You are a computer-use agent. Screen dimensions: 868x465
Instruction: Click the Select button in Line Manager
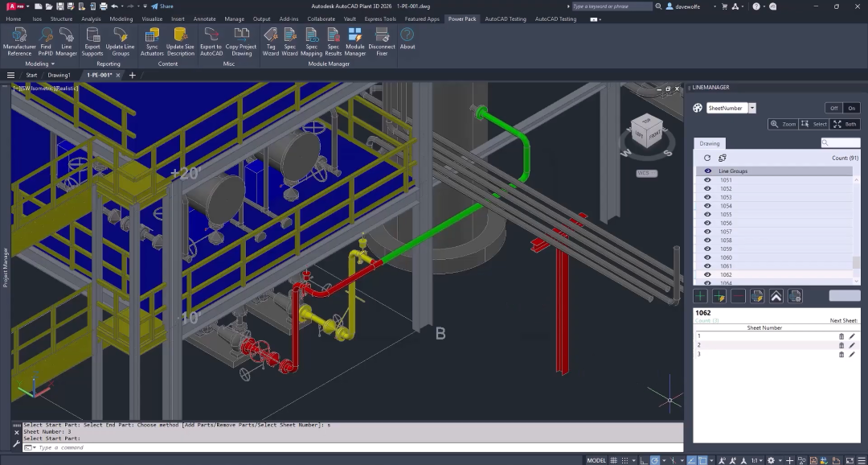[813, 124]
